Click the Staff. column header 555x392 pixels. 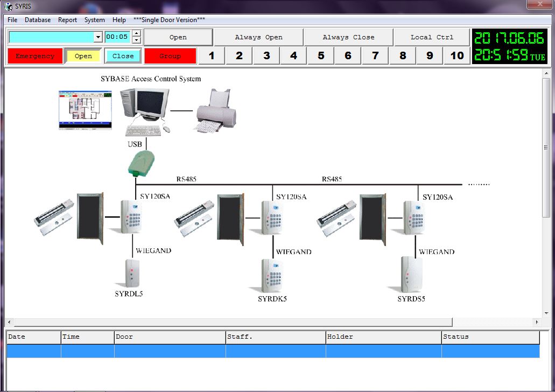click(x=276, y=337)
